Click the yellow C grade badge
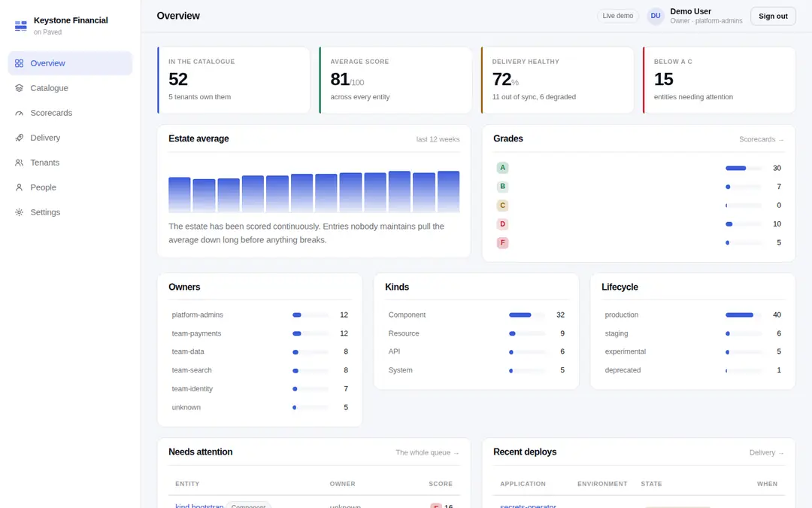Viewport: 812px width, 508px height. pyautogui.click(x=502, y=205)
